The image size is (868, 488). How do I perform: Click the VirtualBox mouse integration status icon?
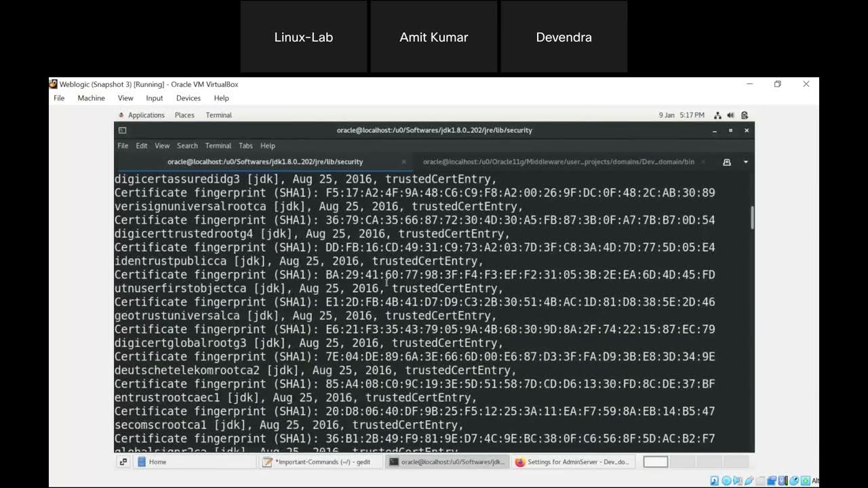click(795, 481)
